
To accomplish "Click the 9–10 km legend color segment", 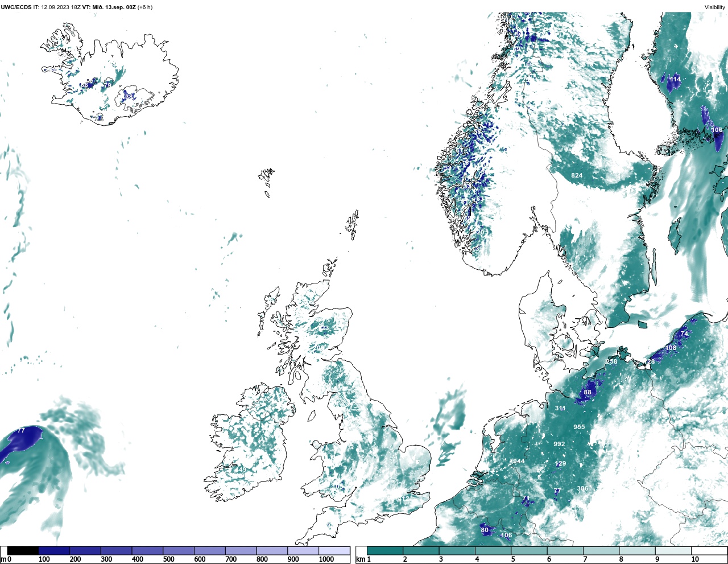I will point(673,551).
